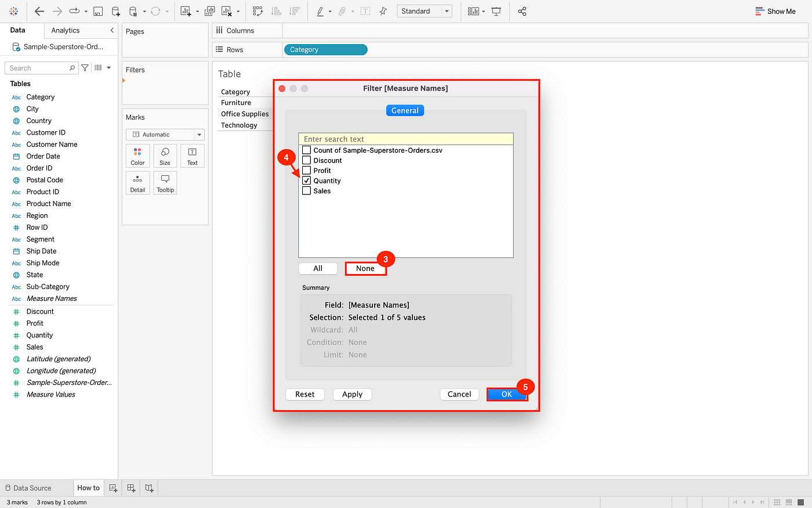Open the Automatic mark type dropdown
812x508 pixels.
point(165,135)
